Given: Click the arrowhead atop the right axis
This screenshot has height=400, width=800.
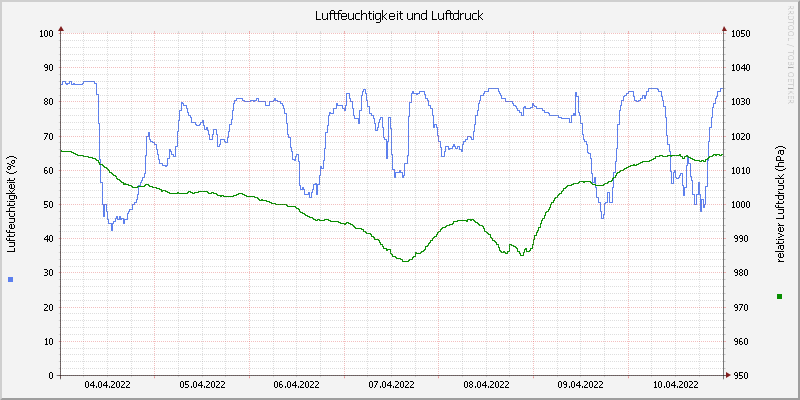Looking at the screenshot, I should [723, 29].
